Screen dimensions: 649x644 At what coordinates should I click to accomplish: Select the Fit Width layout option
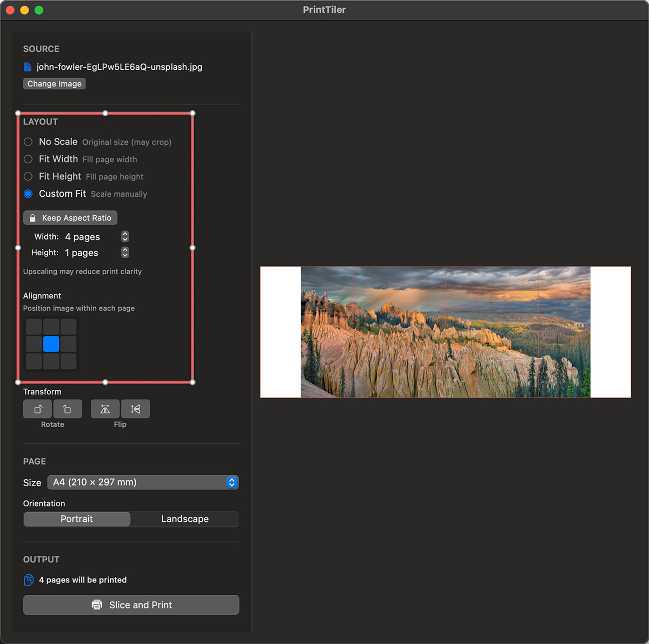pos(28,159)
